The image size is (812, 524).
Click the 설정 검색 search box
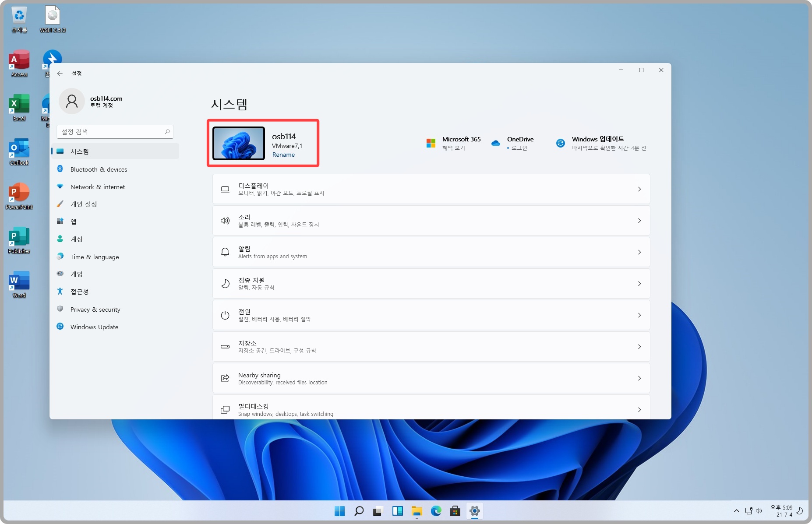115,132
